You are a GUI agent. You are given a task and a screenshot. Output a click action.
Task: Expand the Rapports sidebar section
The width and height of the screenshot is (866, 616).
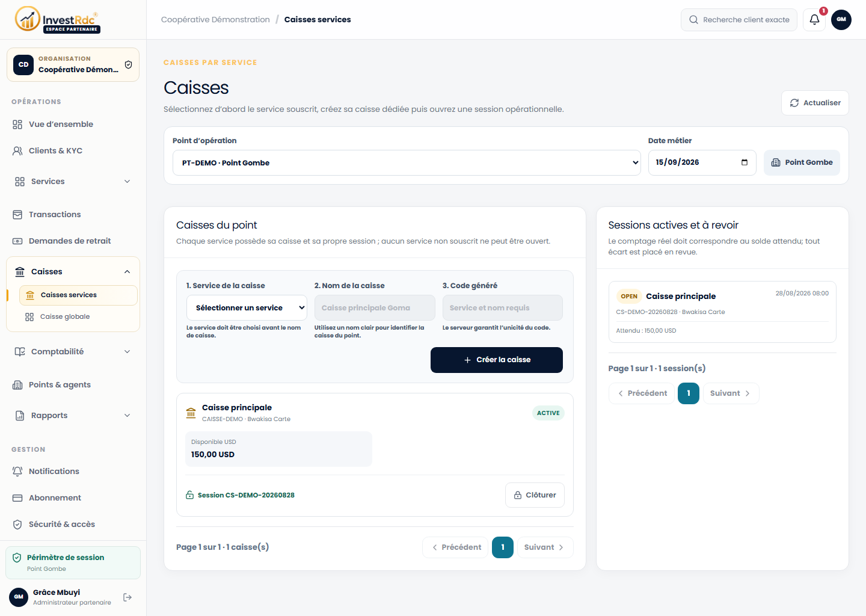(73, 416)
